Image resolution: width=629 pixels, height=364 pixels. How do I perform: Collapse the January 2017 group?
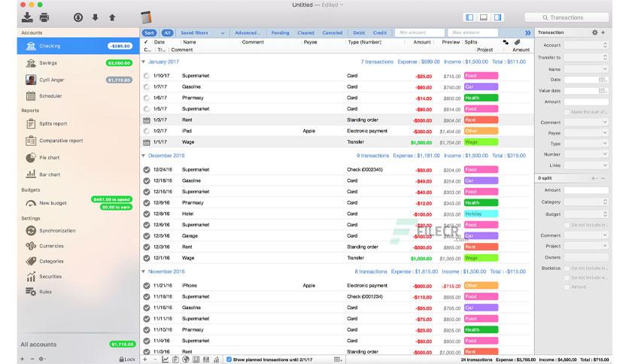click(143, 62)
